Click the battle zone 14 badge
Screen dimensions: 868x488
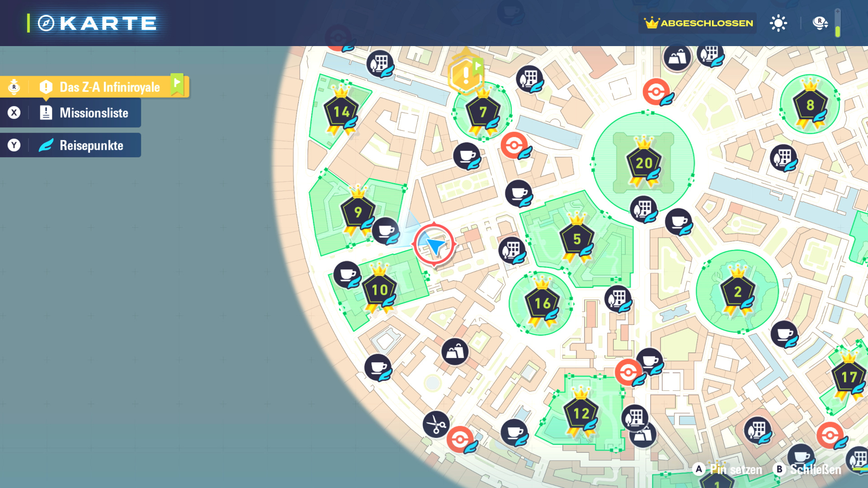point(341,112)
